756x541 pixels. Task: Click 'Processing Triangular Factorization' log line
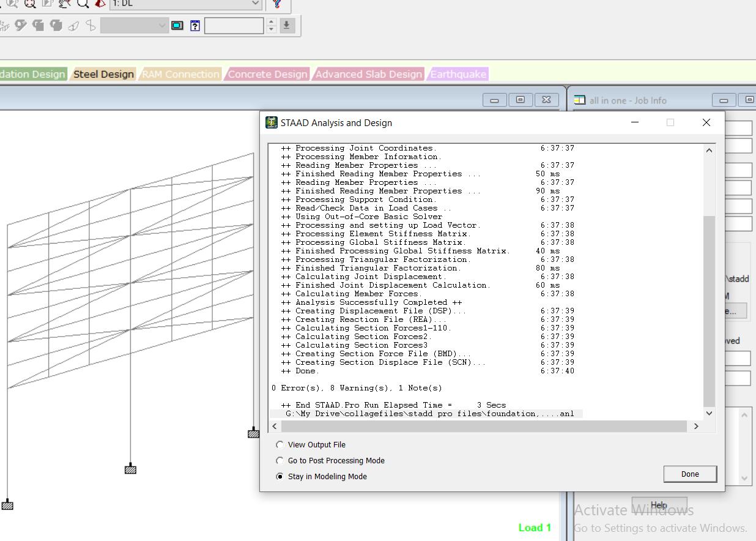pyautogui.click(x=376, y=259)
